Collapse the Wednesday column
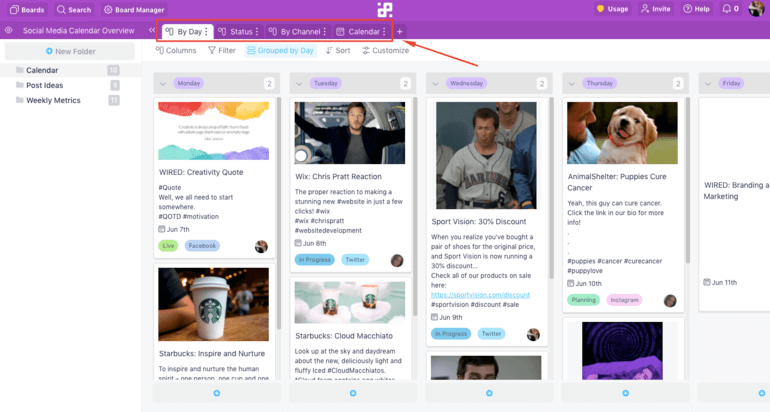The height and width of the screenshot is (412, 770). coord(435,83)
